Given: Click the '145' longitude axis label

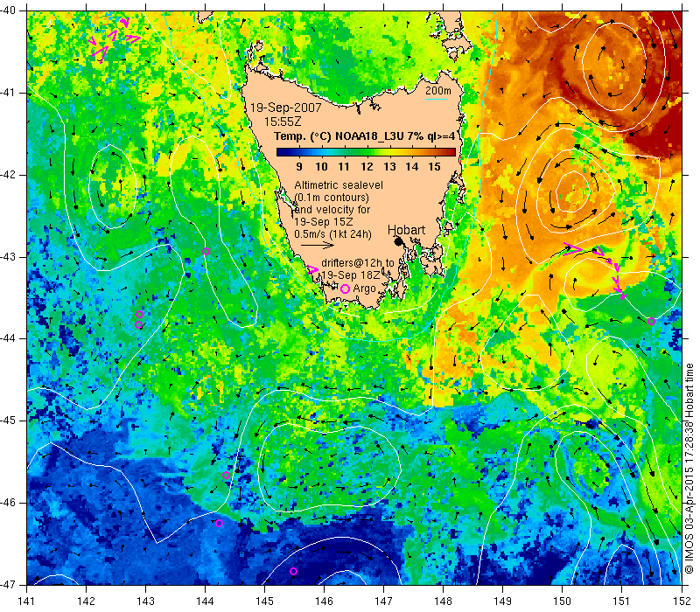Looking at the screenshot, I should pos(265,601).
